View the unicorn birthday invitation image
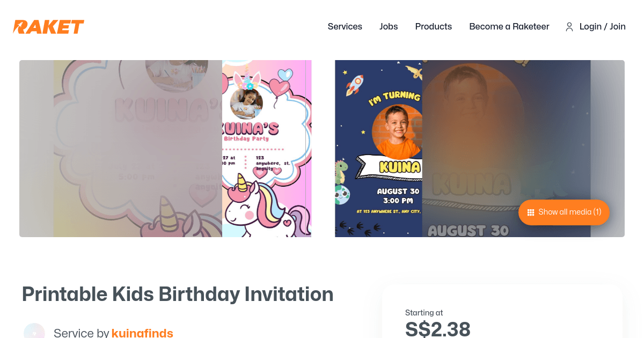Screen dimensions: 644x338 pyautogui.click(x=267, y=149)
